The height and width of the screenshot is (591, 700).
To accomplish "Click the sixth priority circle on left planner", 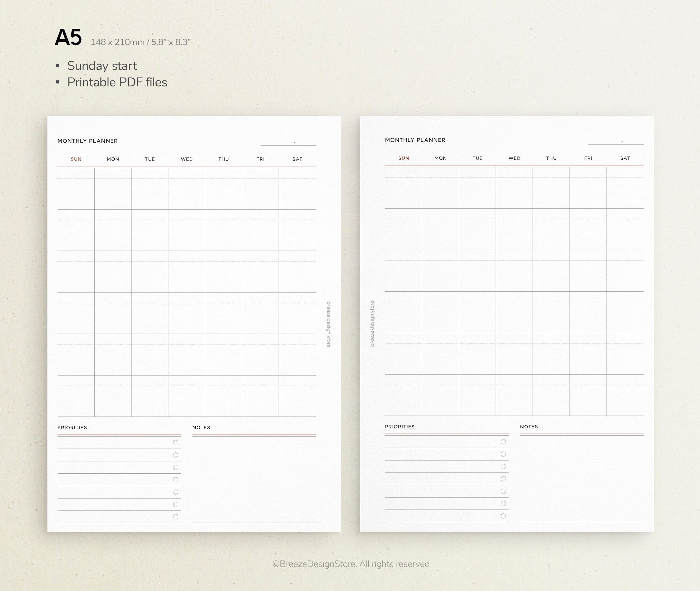I will click(175, 504).
